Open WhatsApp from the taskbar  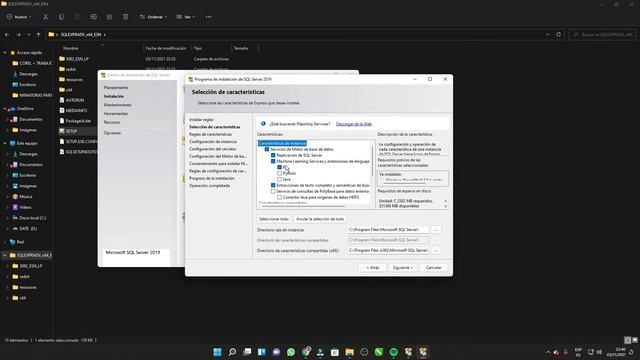pyautogui.click(x=291, y=352)
